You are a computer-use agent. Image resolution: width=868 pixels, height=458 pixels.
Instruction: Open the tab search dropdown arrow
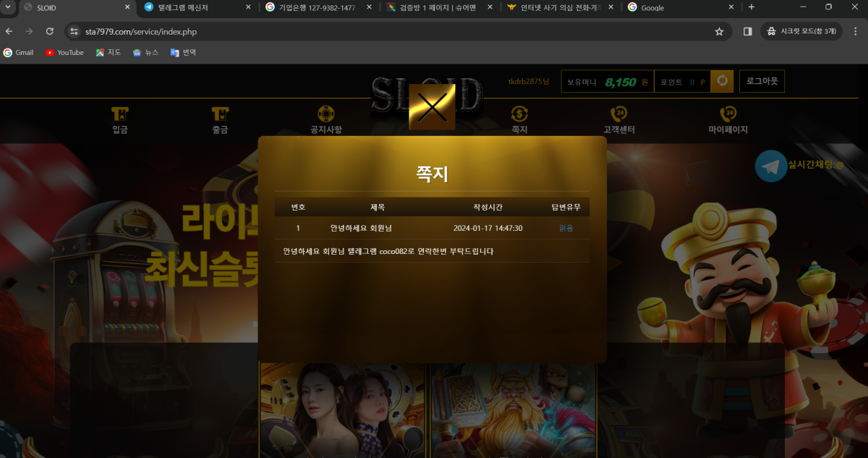coord(8,7)
